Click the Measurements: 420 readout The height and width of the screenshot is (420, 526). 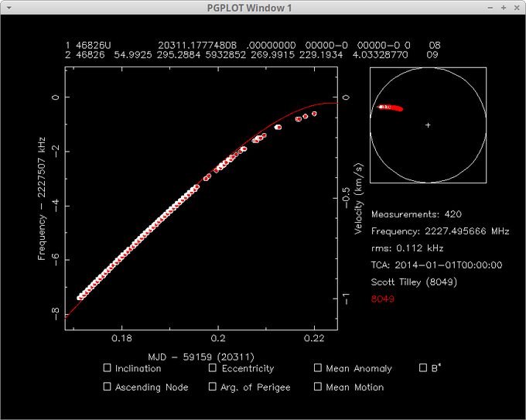[x=416, y=213]
